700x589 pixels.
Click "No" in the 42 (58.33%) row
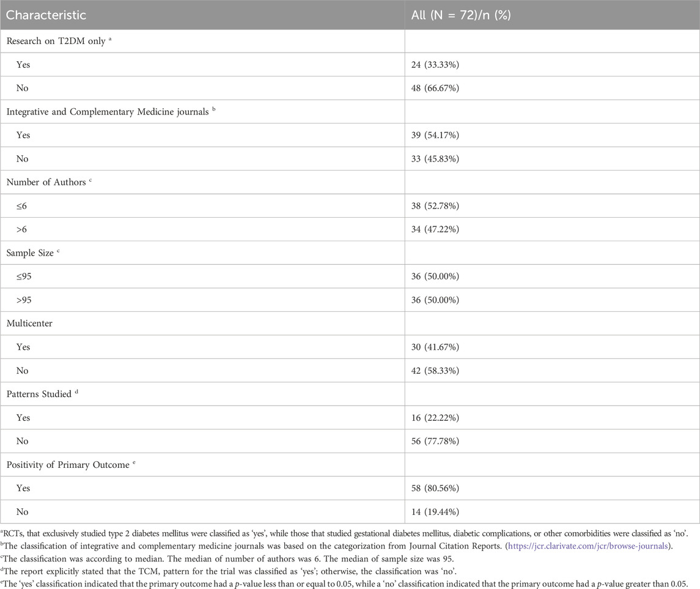click(x=23, y=371)
